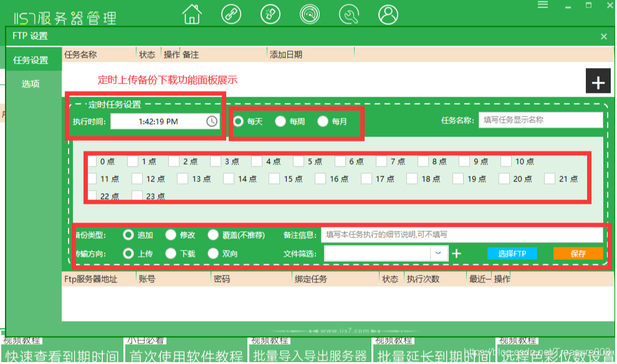Screen dimensions: 617x364
Task: Check the 5 点 hour checkbox
Action: click(x=299, y=161)
